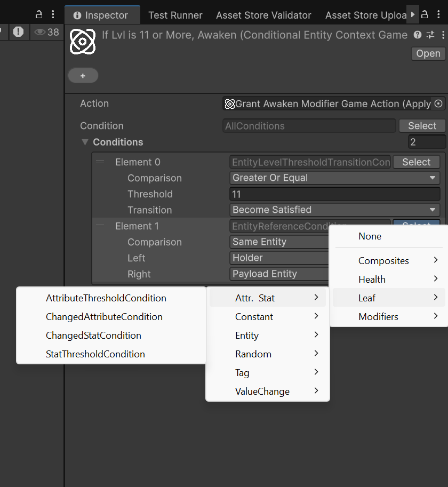448x487 pixels.
Task: Expand the Attr. Stat submenu
Action: click(267, 298)
